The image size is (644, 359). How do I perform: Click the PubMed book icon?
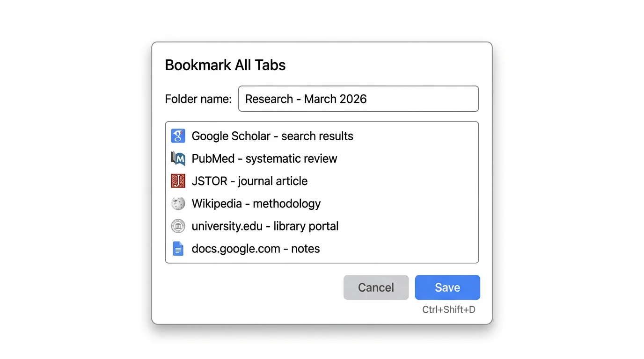[x=178, y=158]
